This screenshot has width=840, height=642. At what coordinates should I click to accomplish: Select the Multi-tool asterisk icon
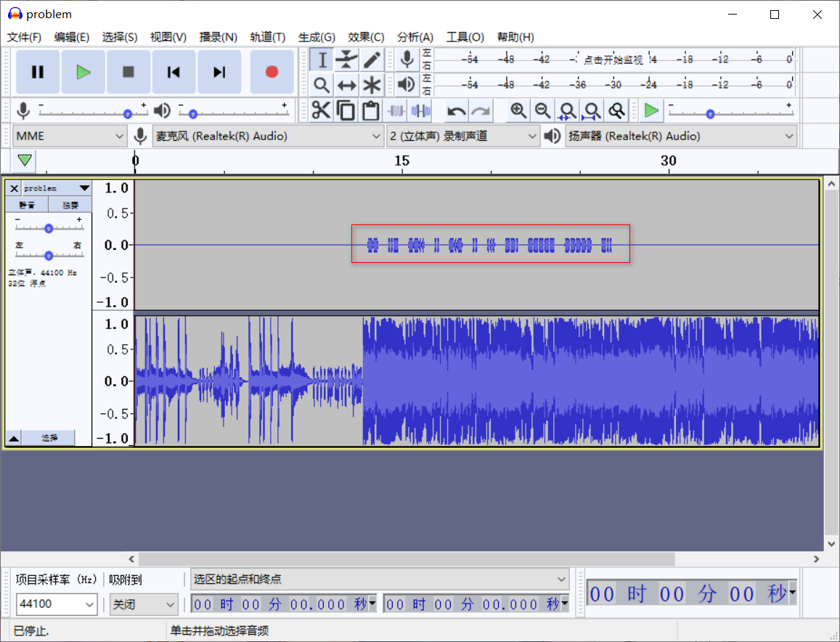(372, 85)
